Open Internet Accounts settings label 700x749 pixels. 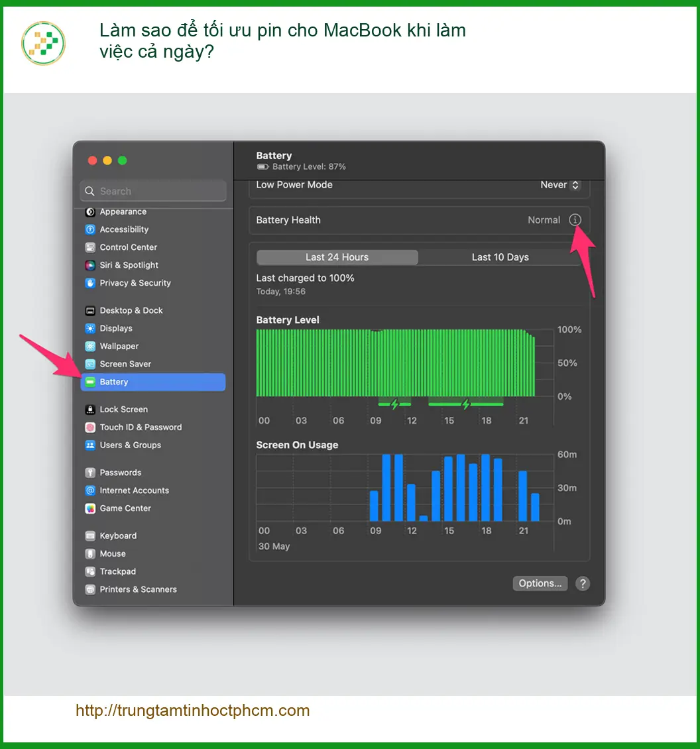point(135,490)
